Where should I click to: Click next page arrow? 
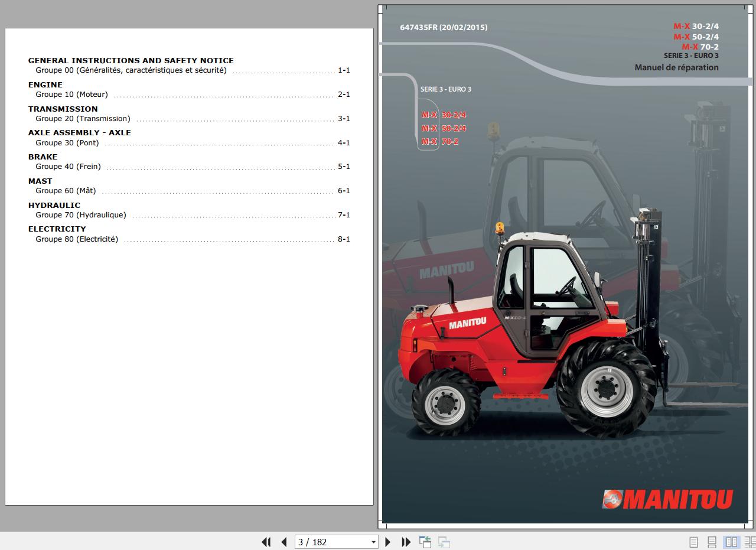pos(388,542)
